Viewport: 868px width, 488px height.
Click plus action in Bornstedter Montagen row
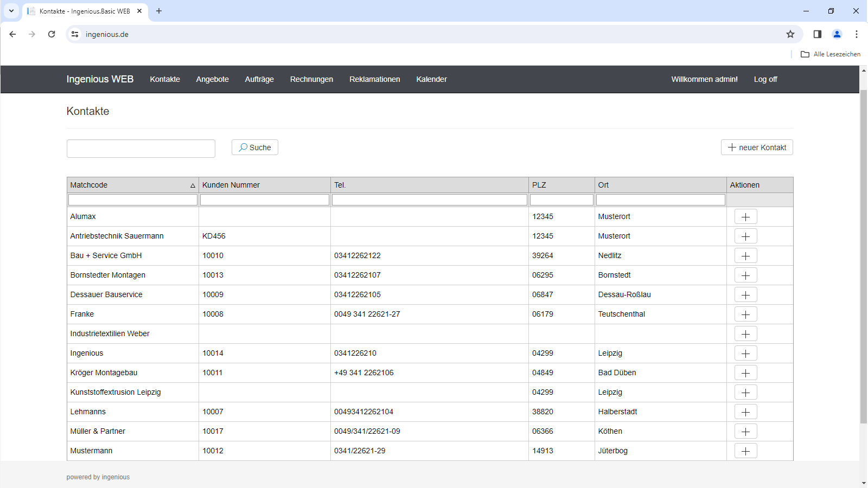[745, 275]
